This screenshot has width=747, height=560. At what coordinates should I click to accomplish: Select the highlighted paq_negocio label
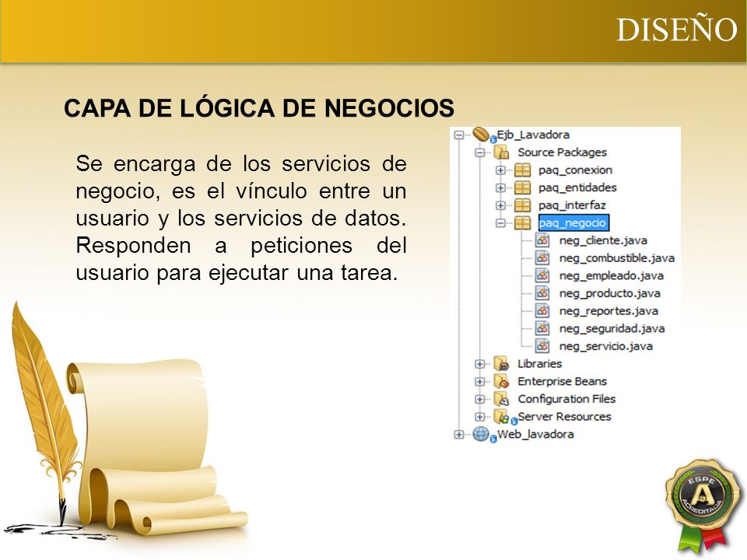pyautogui.click(x=573, y=223)
